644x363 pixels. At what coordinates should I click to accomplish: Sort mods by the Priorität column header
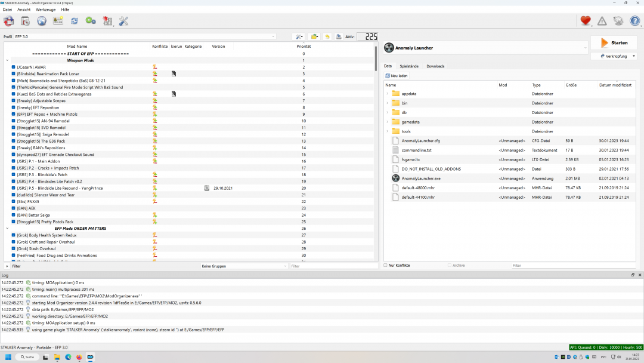tap(304, 47)
